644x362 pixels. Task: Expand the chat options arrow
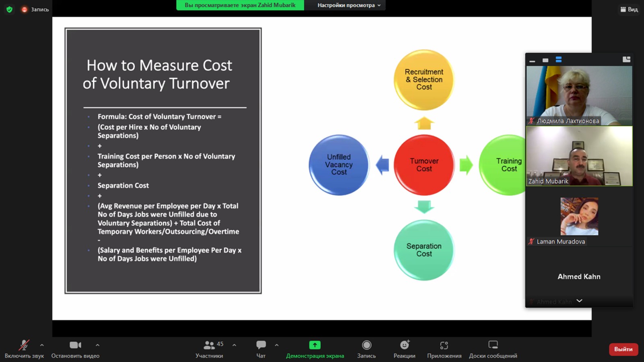(277, 345)
